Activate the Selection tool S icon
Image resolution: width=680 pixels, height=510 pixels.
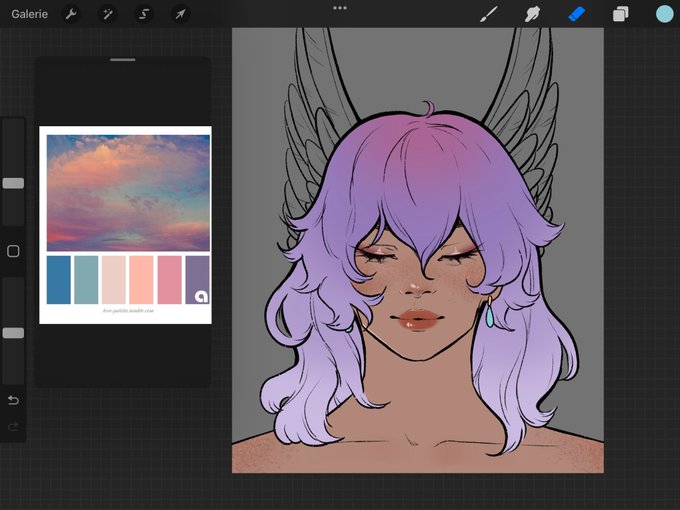pyautogui.click(x=144, y=14)
